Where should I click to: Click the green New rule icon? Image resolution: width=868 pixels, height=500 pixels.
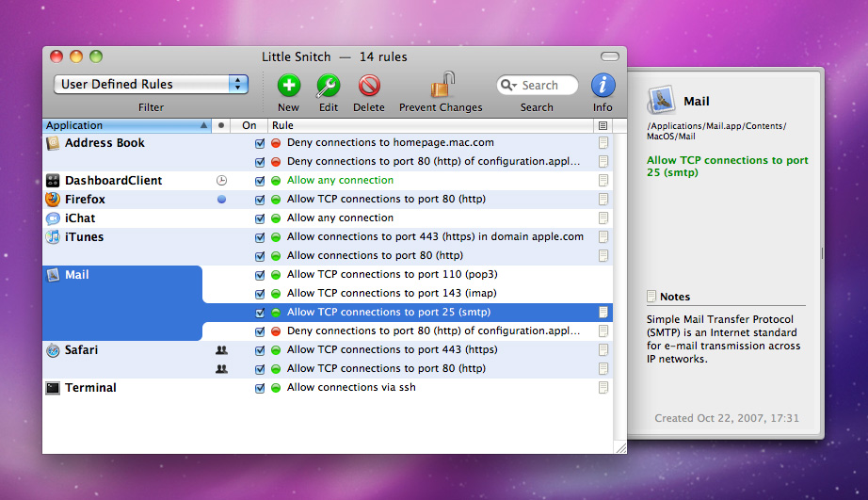pos(289,86)
